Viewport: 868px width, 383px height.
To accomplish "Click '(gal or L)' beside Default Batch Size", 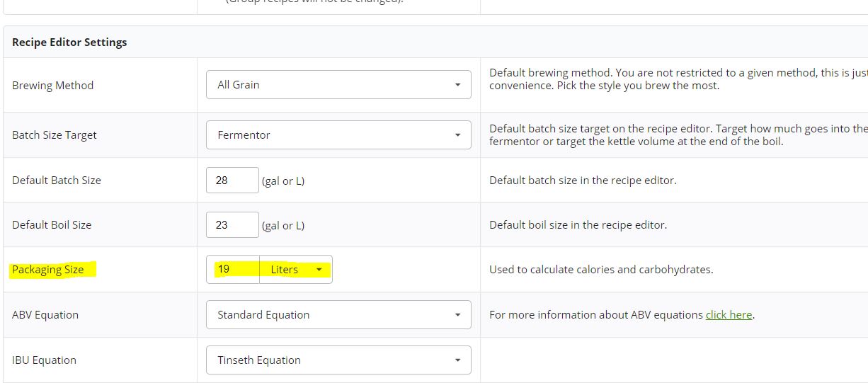I will [x=283, y=181].
